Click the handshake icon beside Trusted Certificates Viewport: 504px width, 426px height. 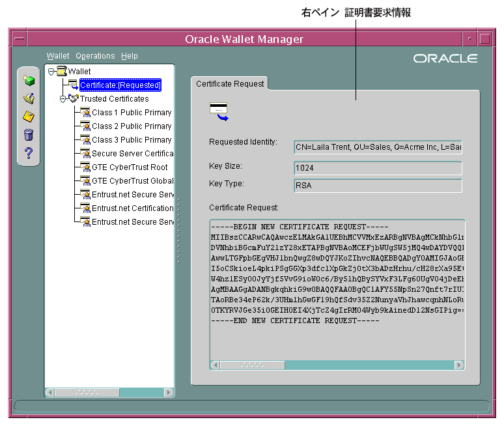click(x=74, y=98)
